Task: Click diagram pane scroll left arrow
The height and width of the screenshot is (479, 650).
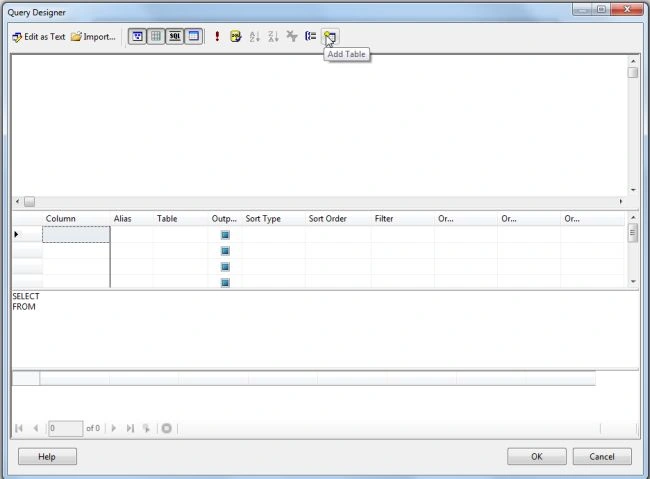Action: (x=17, y=202)
